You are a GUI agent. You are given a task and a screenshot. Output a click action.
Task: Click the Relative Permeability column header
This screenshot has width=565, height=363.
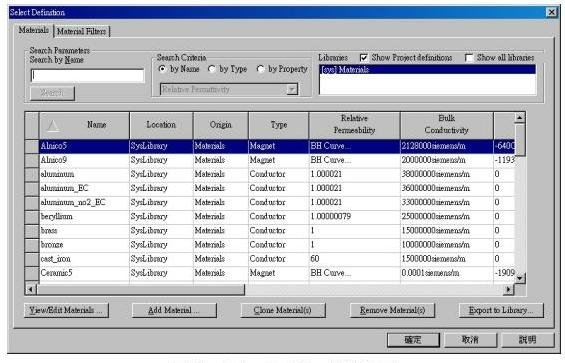point(355,125)
